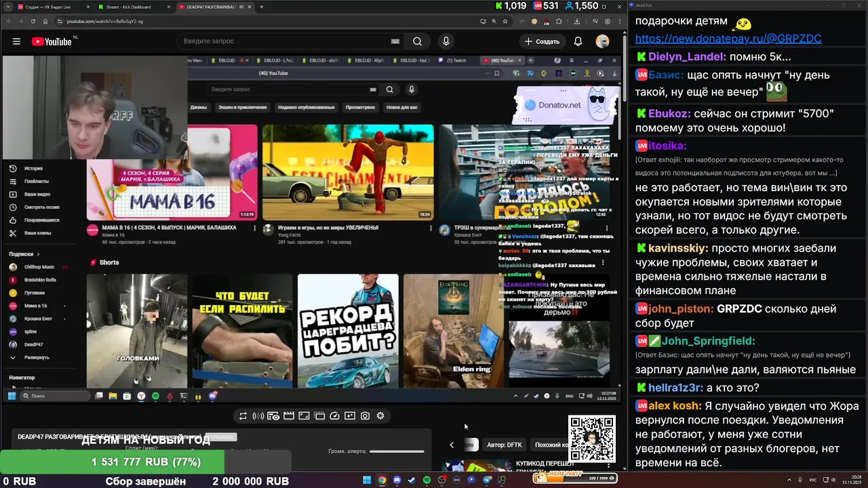Open the GTA Играем в игры thumbnail
This screenshot has width=868, height=488.
click(x=348, y=172)
